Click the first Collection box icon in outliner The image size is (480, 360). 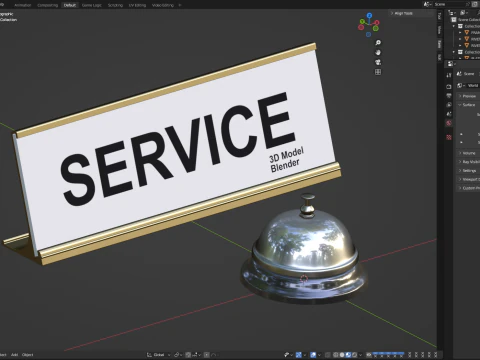pos(460,26)
